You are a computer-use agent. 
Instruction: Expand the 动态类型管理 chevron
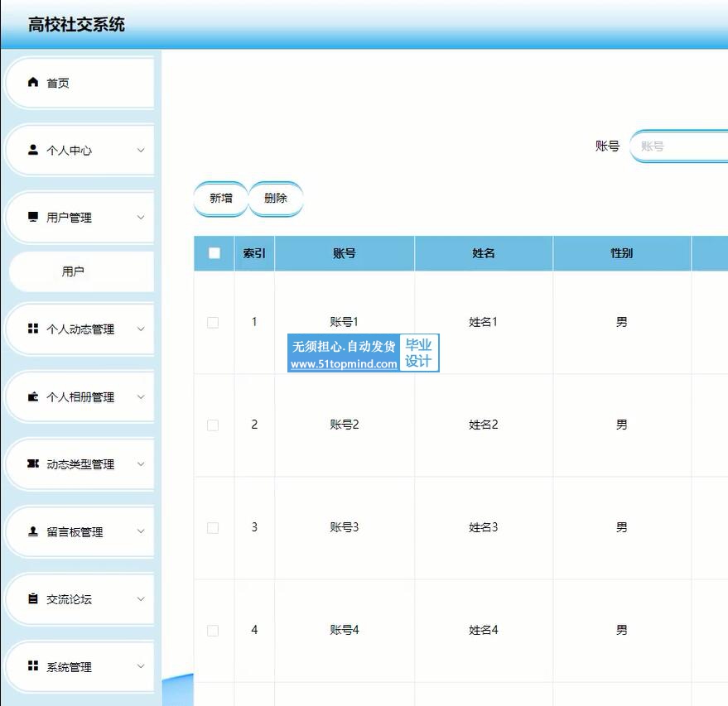coord(141,463)
